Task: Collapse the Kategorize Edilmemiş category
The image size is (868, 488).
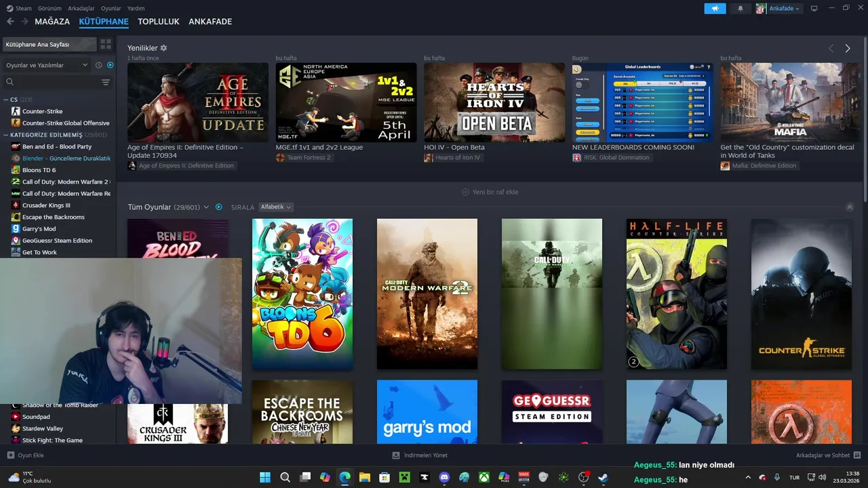Action: (6, 135)
